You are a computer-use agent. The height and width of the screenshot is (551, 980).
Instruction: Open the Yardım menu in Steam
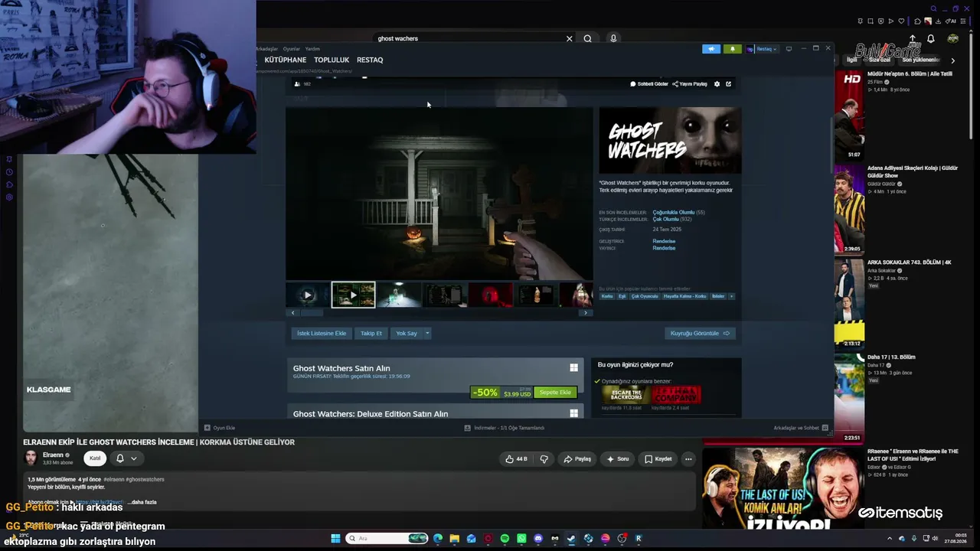click(x=312, y=49)
